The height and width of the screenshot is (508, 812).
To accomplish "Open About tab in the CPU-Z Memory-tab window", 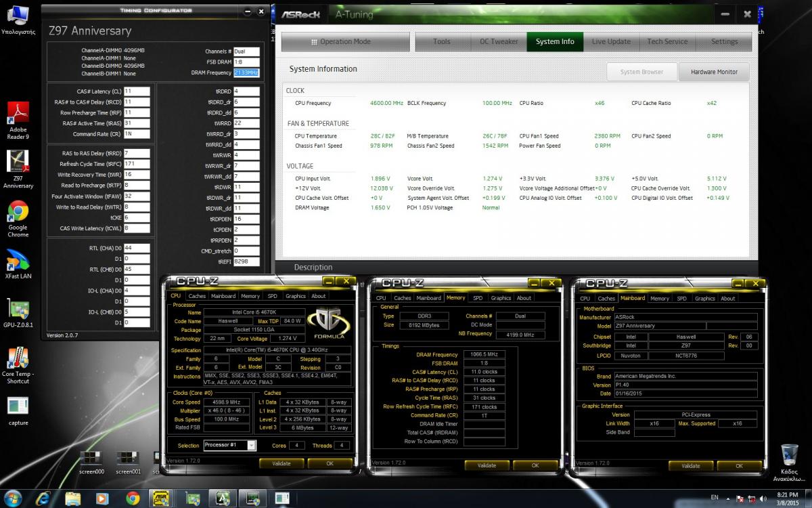I will click(524, 298).
